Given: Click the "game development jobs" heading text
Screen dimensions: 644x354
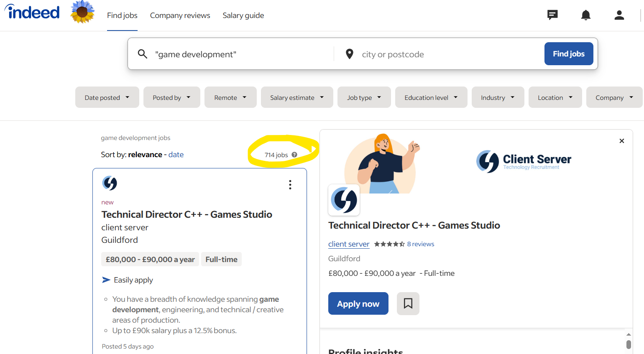Looking at the screenshot, I should click(135, 138).
